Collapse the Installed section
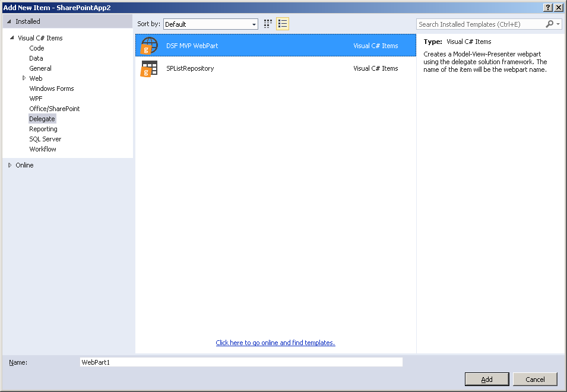The height and width of the screenshot is (392, 567). [x=9, y=21]
